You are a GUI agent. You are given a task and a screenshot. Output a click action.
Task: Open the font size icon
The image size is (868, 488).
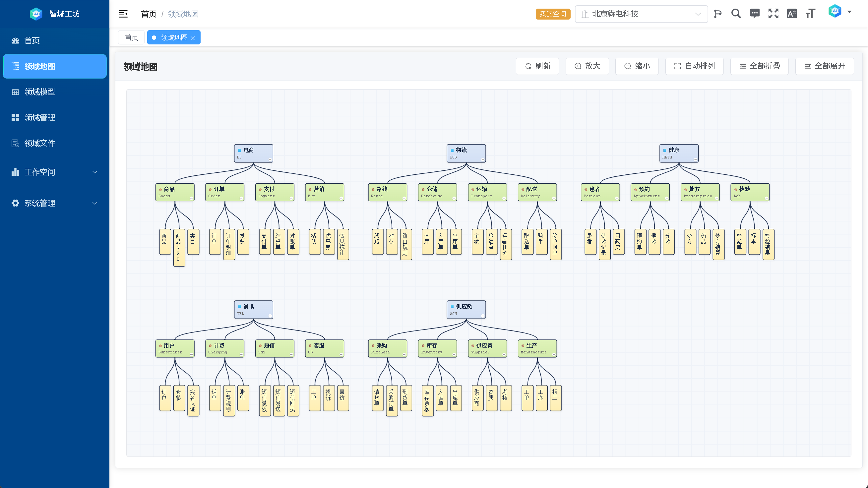click(810, 14)
